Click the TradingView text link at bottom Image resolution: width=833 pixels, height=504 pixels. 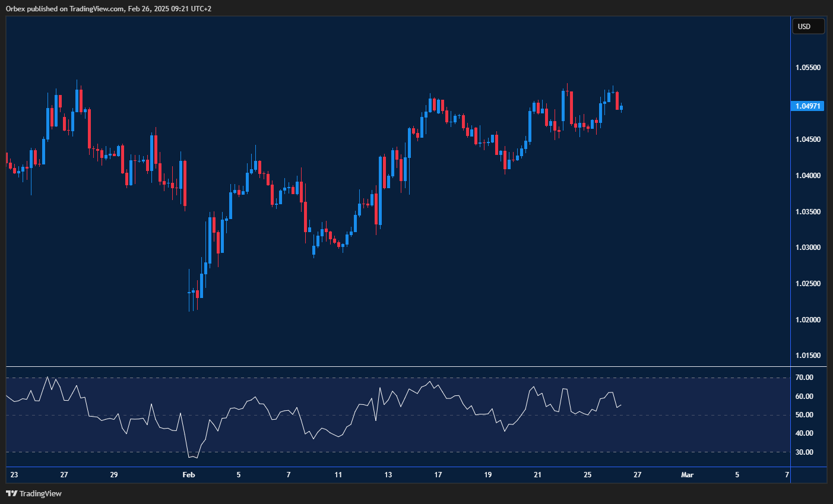click(x=42, y=493)
